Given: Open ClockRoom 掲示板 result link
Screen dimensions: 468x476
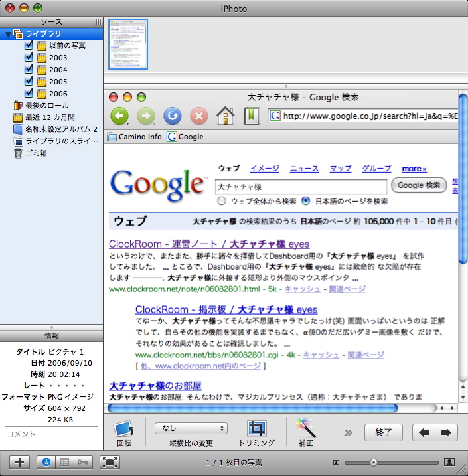Looking at the screenshot, I should coord(226,309).
